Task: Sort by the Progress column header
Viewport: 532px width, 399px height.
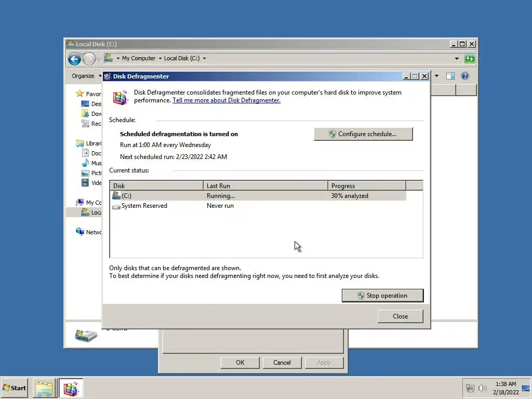Action: (367, 186)
